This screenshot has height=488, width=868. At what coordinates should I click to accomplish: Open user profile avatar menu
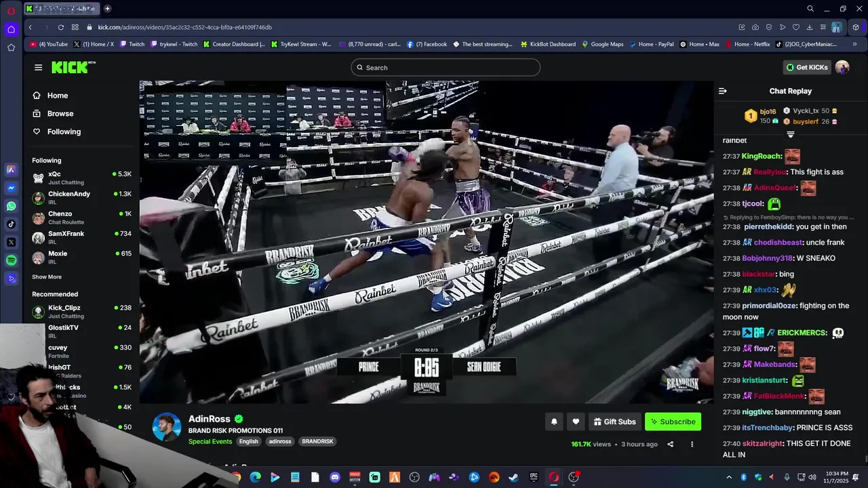point(842,67)
